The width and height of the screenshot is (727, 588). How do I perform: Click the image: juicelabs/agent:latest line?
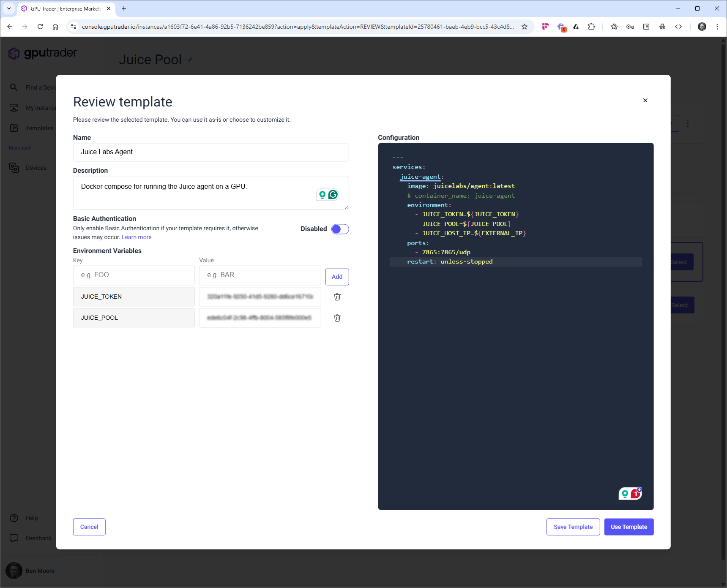[x=461, y=186]
